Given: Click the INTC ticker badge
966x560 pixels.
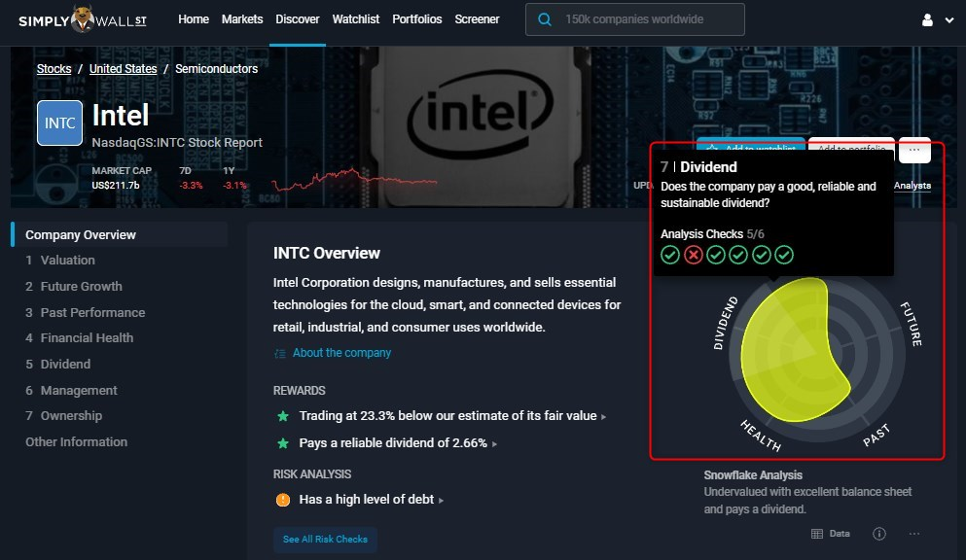Looking at the screenshot, I should [59, 123].
